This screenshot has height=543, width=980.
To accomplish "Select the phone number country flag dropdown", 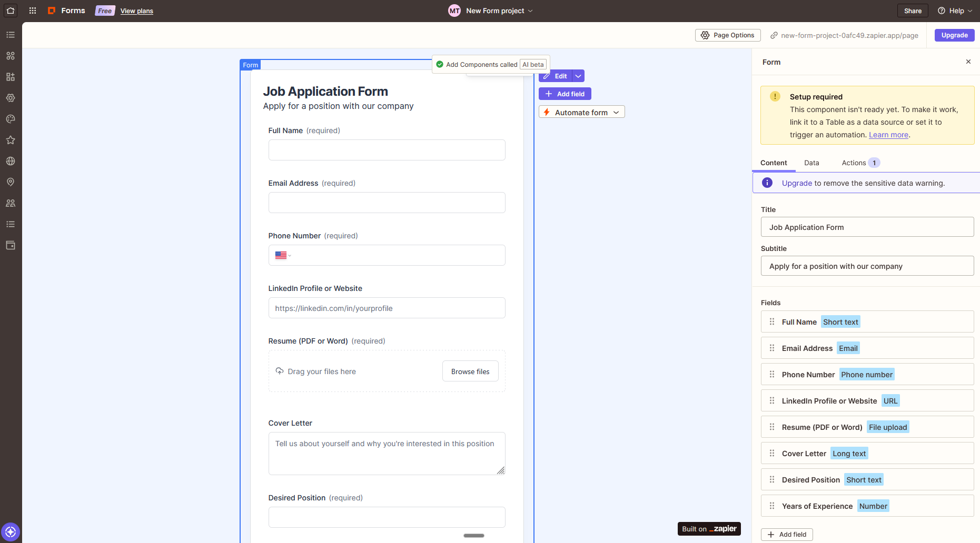I will click(283, 255).
